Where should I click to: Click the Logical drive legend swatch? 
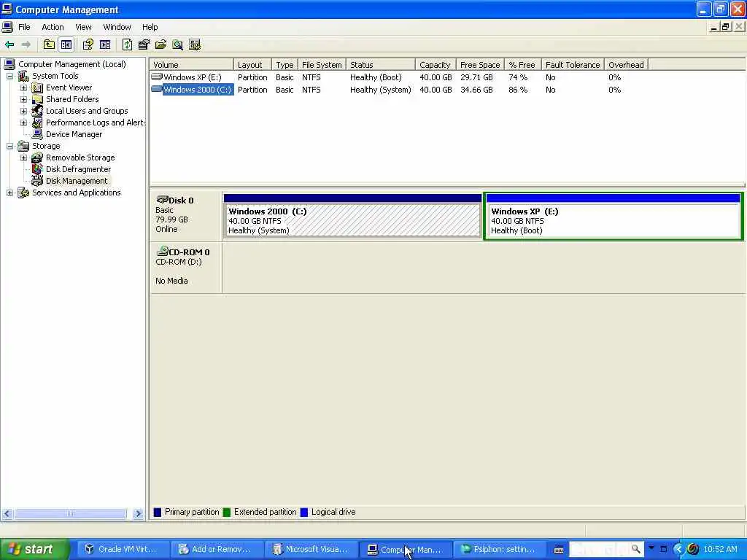click(x=304, y=513)
